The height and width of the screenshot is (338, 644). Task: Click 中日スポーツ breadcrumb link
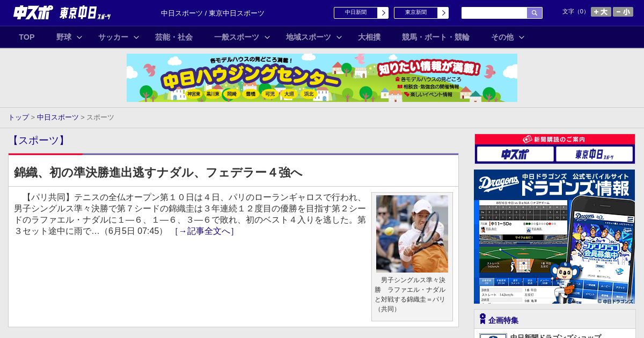point(57,117)
